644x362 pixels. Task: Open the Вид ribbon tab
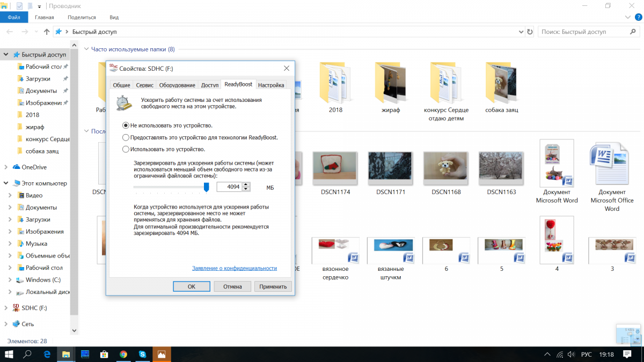pyautogui.click(x=114, y=17)
